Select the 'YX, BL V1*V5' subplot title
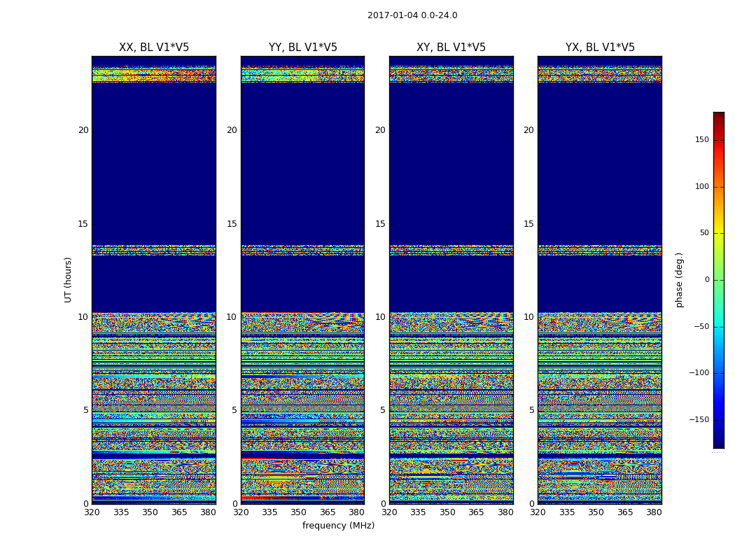This screenshot has width=735, height=560. pyautogui.click(x=600, y=48)
